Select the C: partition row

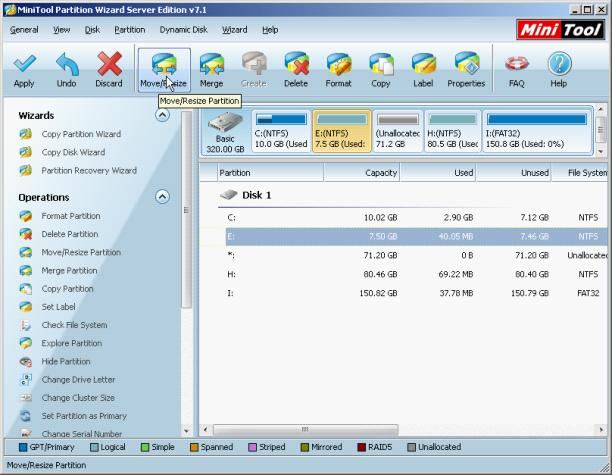(x=416, y=218)
